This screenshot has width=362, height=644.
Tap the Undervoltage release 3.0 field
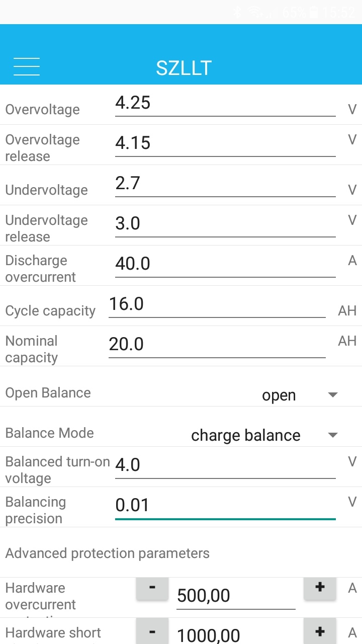tap(225, 224)
